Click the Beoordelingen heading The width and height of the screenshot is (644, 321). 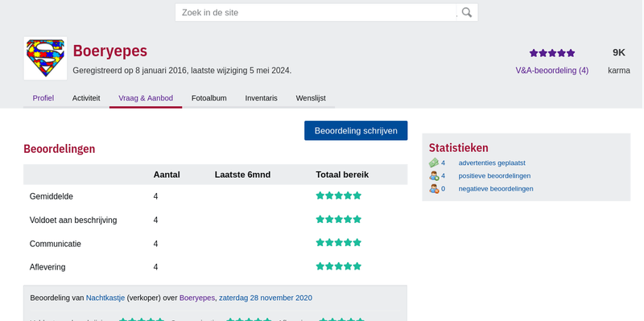(59, 149)
